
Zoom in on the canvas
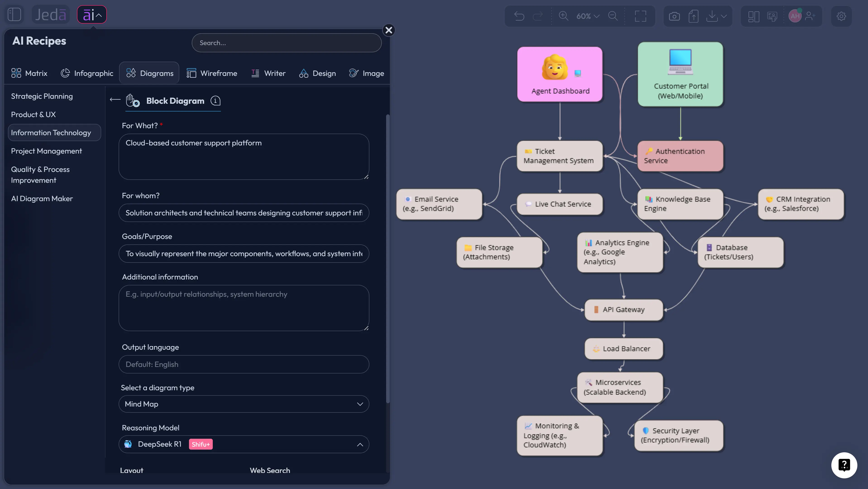563,16
